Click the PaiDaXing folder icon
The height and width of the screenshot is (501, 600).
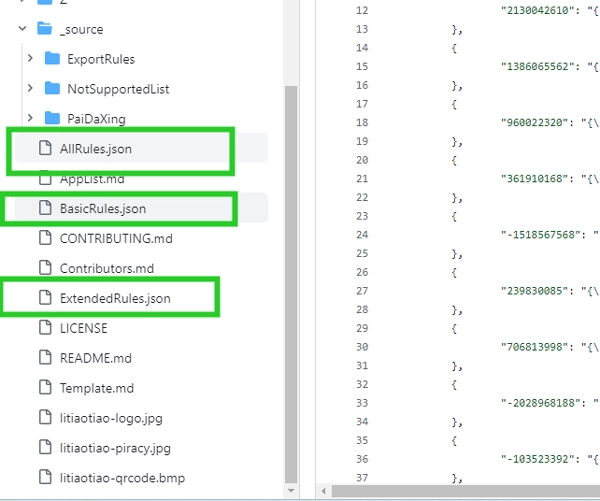click(x=52, y=119)
